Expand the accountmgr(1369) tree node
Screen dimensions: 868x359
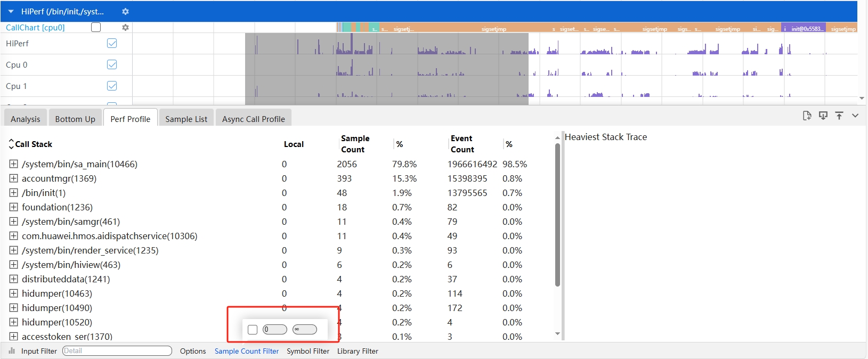pyautogui.click(x=14, y=178)
